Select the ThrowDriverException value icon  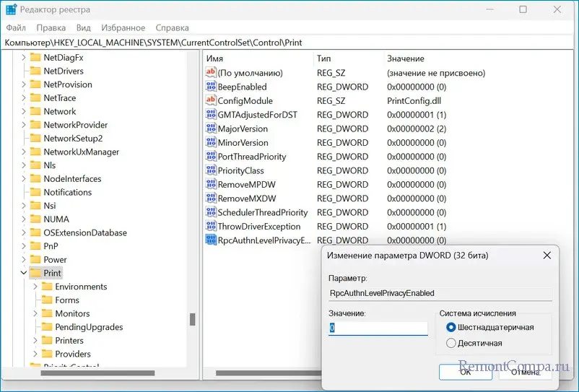pos(212,226)
